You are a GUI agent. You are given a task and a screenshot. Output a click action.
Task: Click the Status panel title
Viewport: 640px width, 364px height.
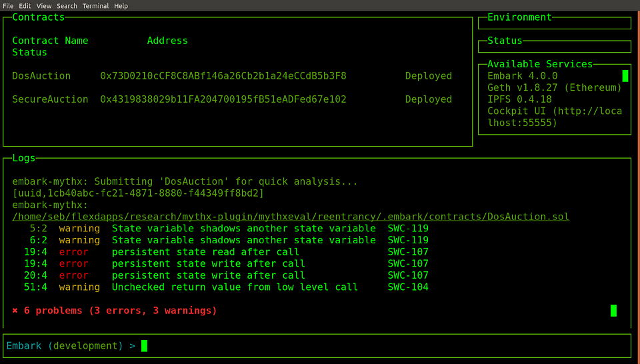[505, 41]
